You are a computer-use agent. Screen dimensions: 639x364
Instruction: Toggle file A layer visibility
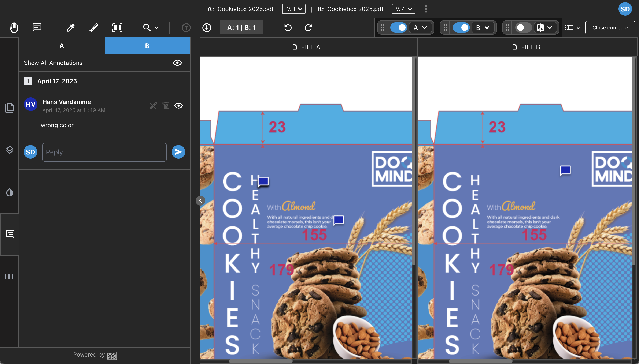pos(399,27)
